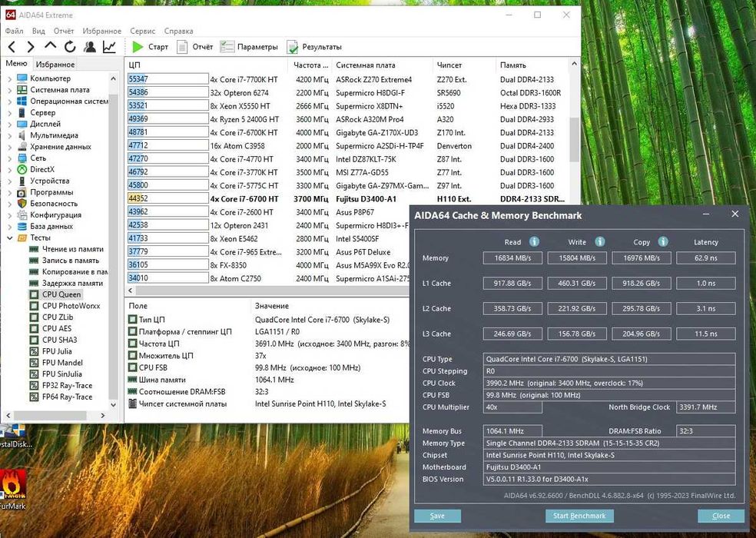The width and height of the screenshot is (756, 538).
Task: Click the graph chart icon in toolbar
Action: pyautogui.click(x=109, y=47)
